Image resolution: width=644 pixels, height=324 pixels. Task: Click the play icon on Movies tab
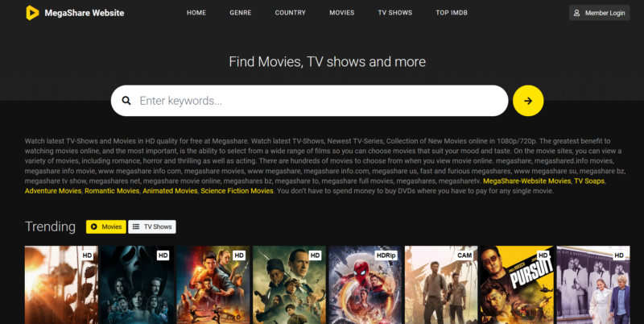94,226
